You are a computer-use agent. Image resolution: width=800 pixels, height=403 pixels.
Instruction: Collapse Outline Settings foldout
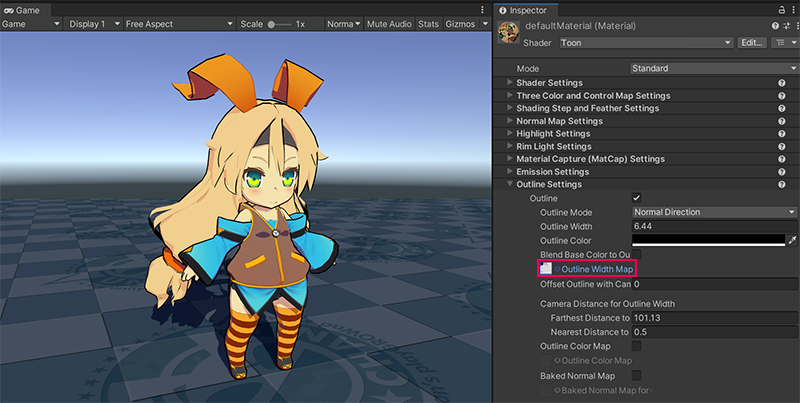tap(509, 184)
